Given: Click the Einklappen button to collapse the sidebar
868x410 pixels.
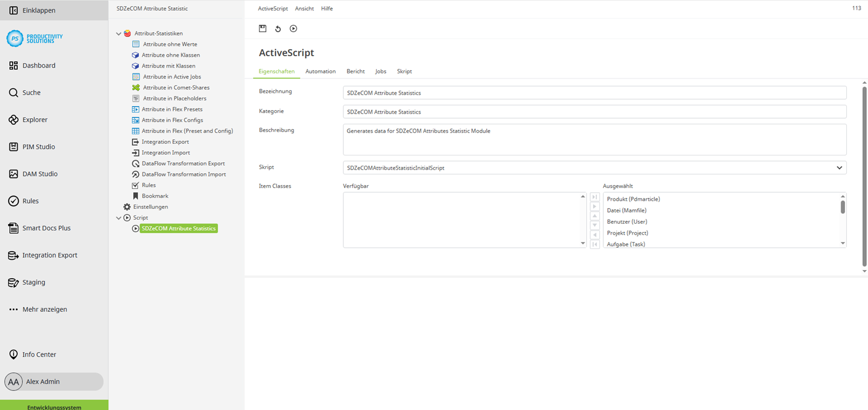Looking at the screenshot, I should point(38,10).
